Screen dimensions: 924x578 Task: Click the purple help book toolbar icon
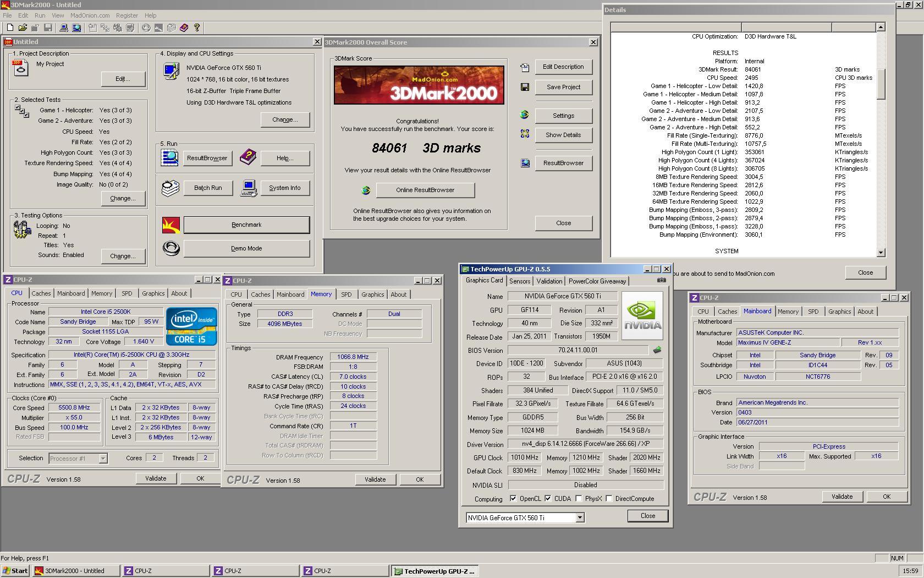click(184, 28)
